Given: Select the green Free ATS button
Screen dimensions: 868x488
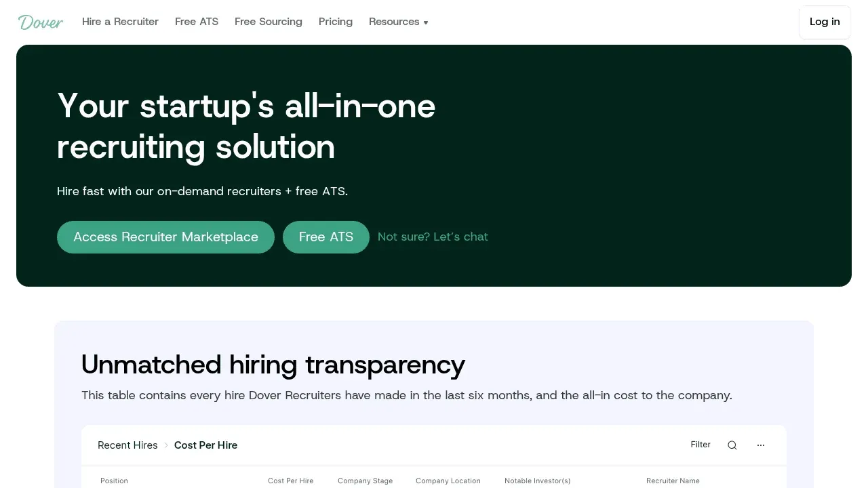Looking at the screenshot, I should pyautogui.click(x=326, y=237).
